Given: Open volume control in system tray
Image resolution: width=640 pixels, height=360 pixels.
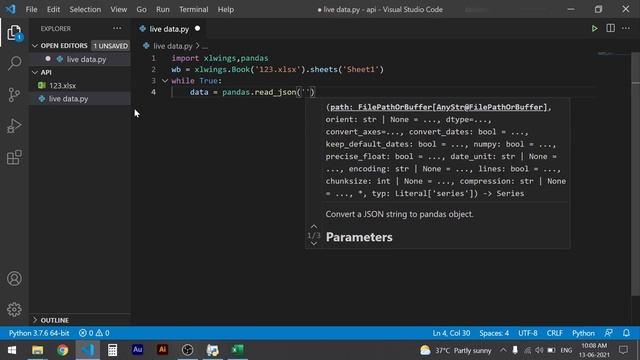Looking at the screenshot, I should click(x=539, y=350).
